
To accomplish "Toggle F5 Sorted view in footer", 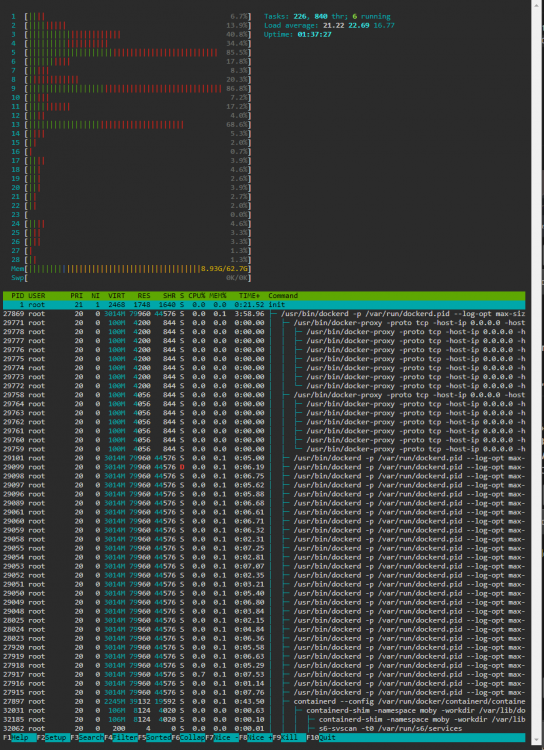I will (154, 738).
